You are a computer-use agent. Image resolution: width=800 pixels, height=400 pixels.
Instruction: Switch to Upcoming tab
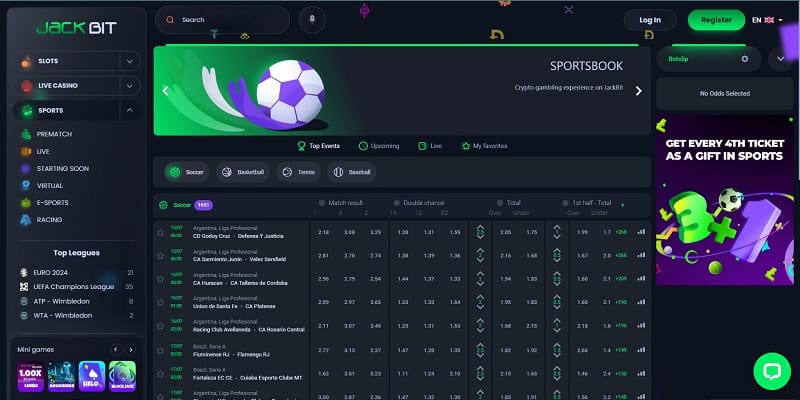pyautogui.click(x=379, y=146)
